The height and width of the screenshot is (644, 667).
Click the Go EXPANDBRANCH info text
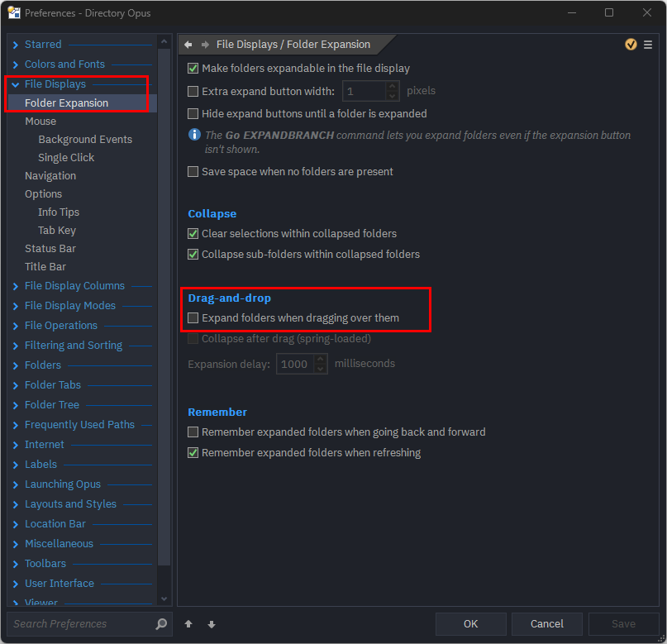click(x=417, y=142)
